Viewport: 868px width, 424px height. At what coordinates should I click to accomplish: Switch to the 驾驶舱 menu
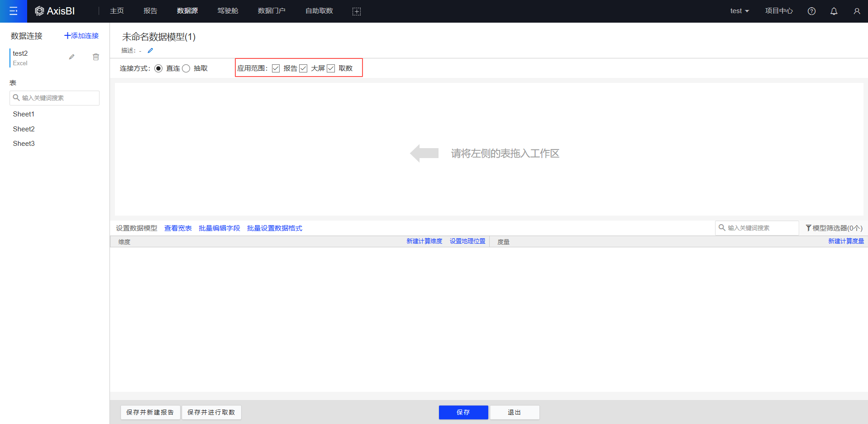coord(228,11)
